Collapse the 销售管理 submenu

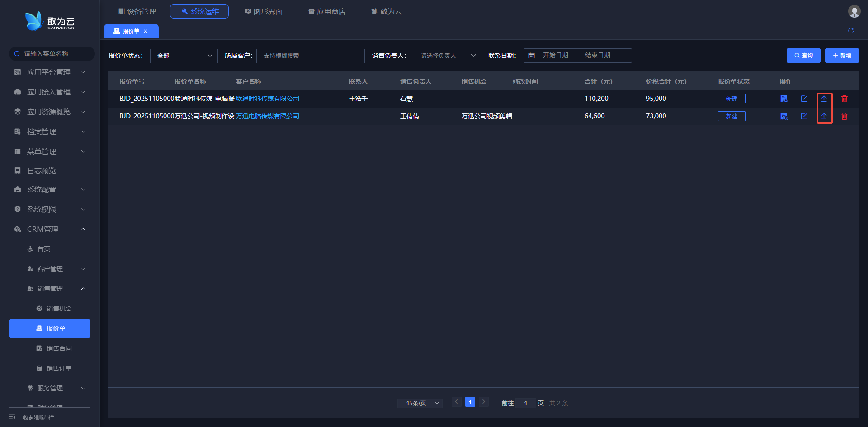pyautogui.click(x=50, y=289)
